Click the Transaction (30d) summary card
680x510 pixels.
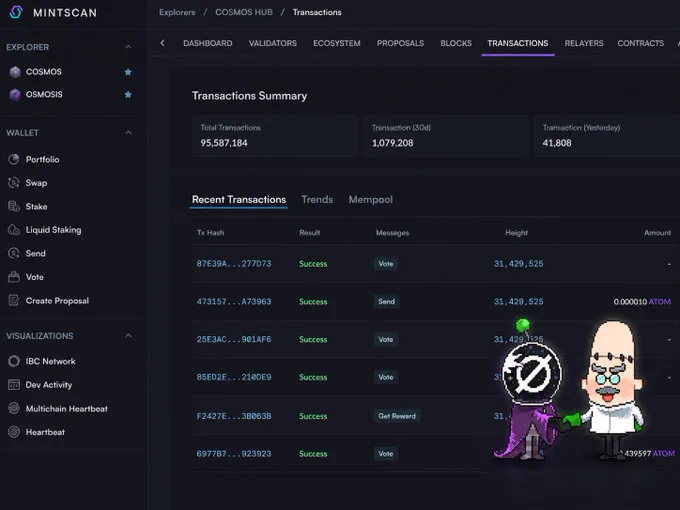tap(445, 136)
